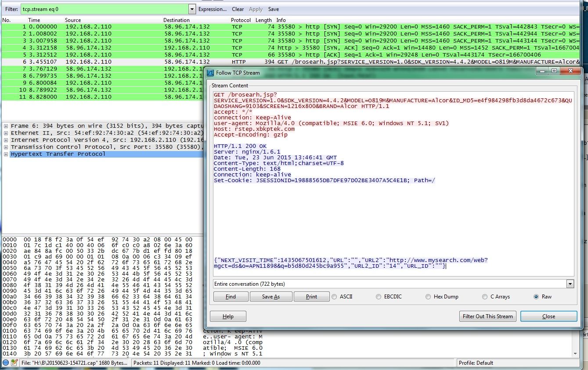Viewport: 588px width, 370px height.
Task: Sort packets by Time column header
Action: pos(34,20)
